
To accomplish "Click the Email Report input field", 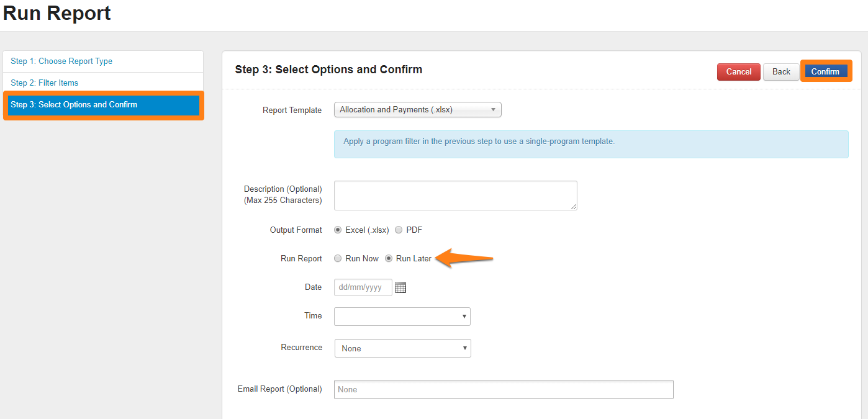I will click(x=503, y=389).
